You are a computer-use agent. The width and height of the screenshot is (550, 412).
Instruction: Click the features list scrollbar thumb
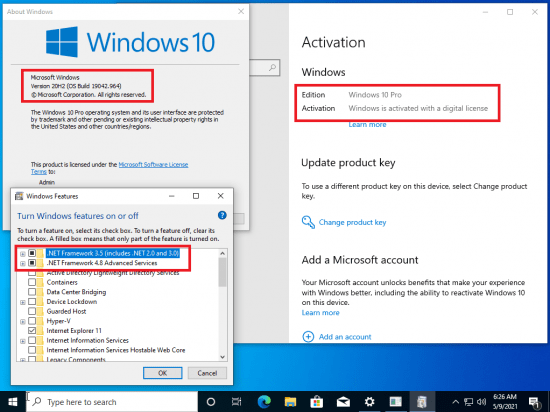click(222, 272)
